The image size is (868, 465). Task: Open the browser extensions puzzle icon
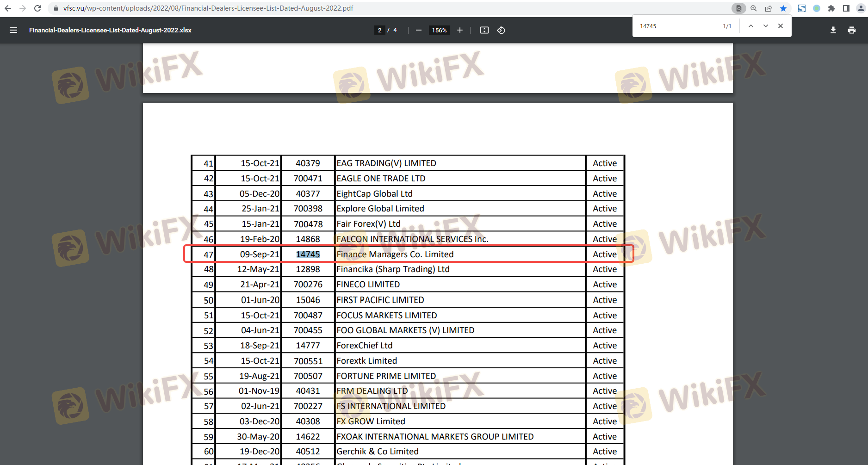(x=831, y=8)
